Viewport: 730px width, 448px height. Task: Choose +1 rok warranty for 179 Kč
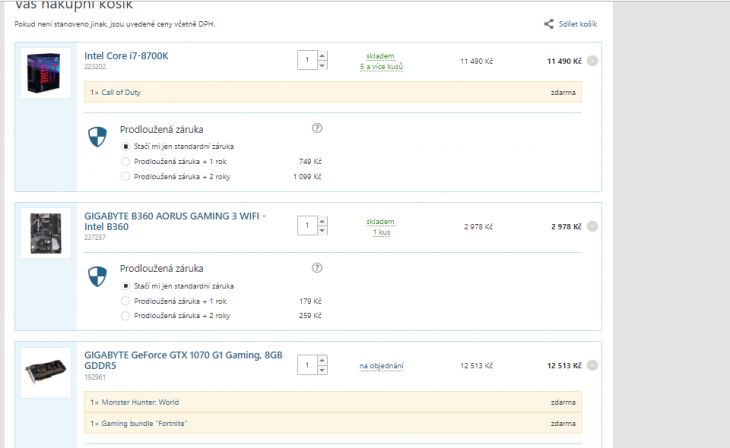click(x=125, y=301)
